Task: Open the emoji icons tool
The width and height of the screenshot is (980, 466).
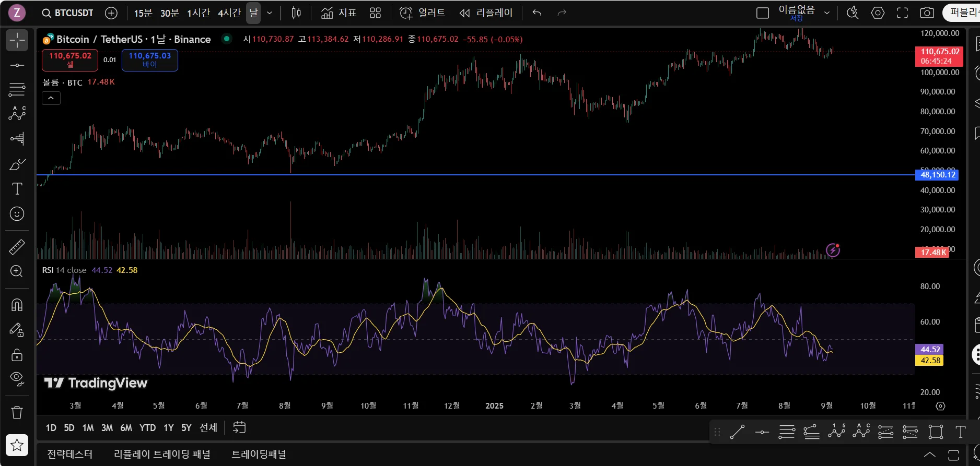Action: [17, 214]
